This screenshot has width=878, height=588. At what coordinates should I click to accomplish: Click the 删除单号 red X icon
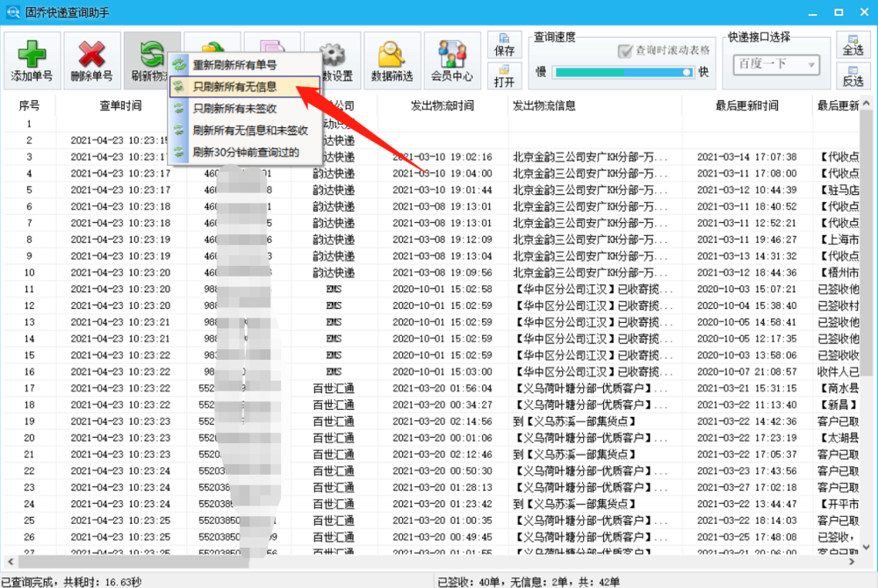click(91, 54)
